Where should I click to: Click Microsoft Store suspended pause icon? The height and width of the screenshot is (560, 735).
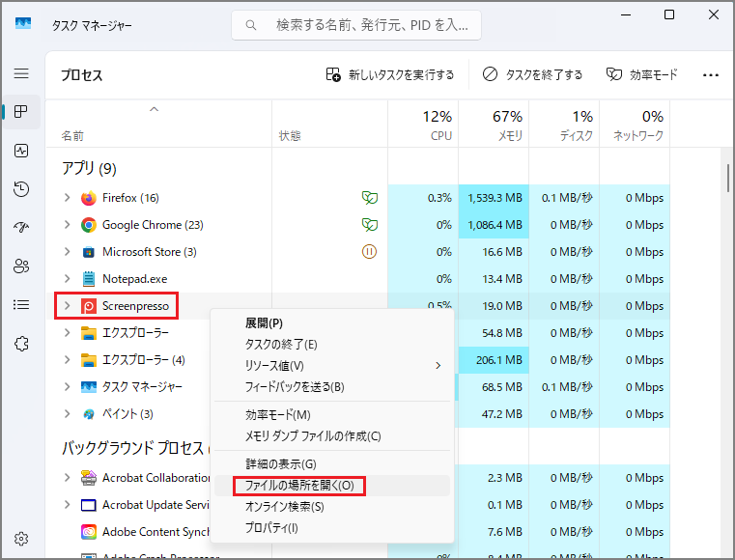point(369,252)
